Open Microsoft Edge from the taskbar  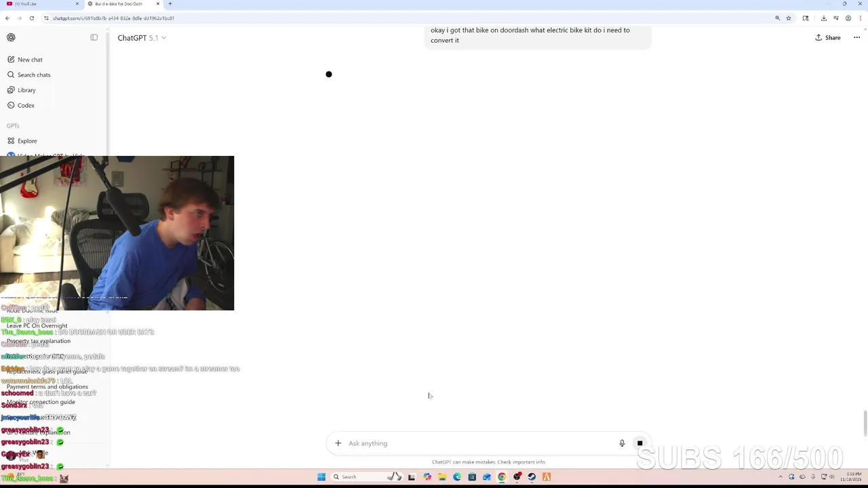point(457,477)
